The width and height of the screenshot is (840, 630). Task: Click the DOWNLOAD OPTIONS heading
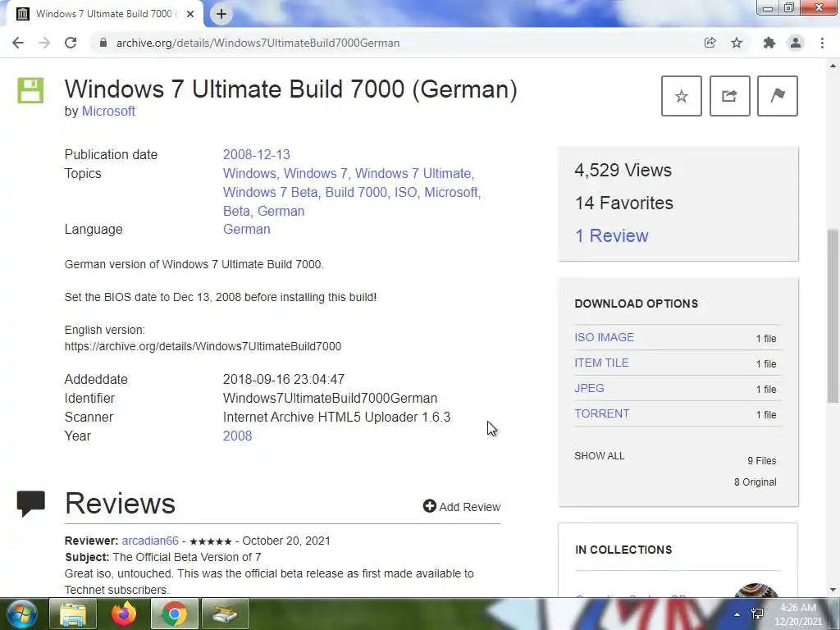[x=637, y=304]
